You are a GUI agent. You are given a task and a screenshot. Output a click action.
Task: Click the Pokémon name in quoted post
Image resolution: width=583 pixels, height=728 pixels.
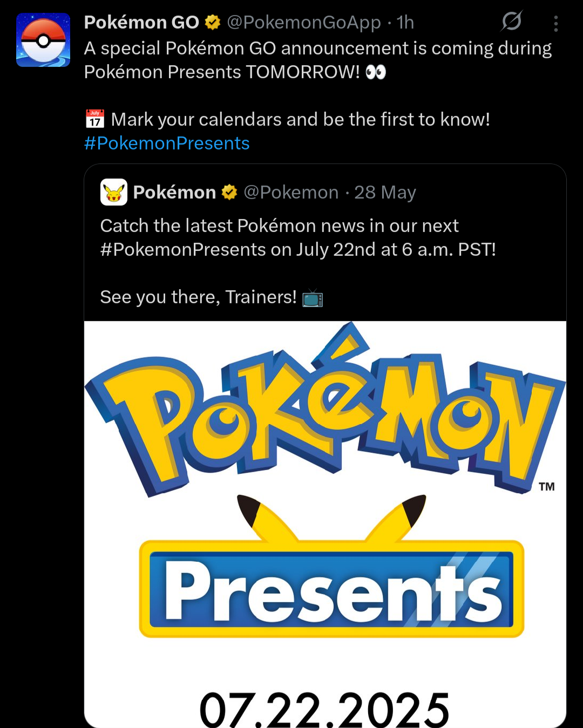[174, 192]
